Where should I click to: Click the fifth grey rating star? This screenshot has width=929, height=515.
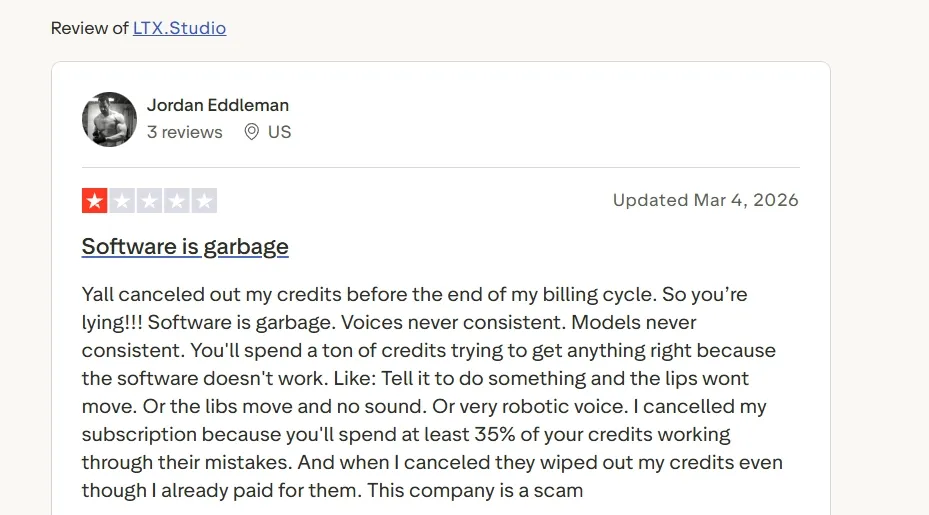click(x=204, y=200)
